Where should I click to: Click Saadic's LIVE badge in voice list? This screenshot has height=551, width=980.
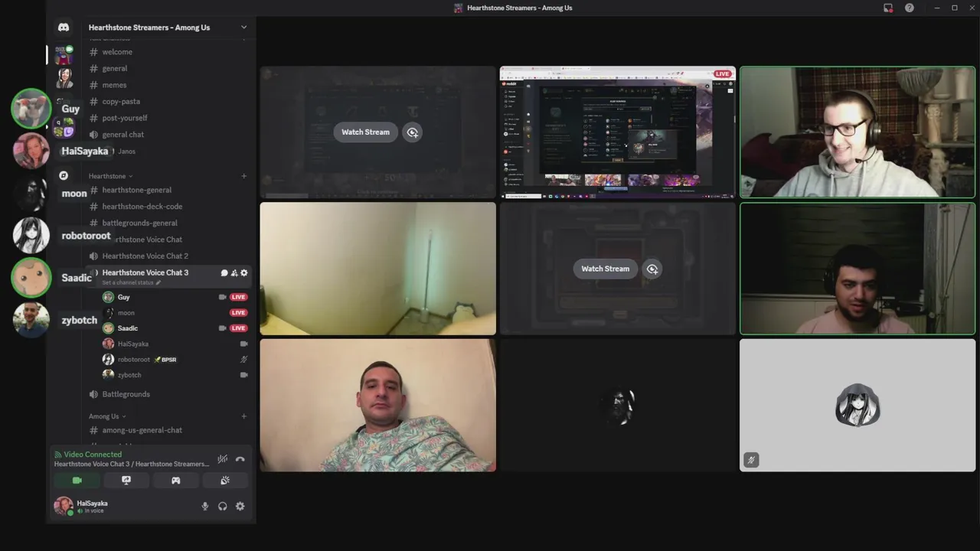coord(239,328)
